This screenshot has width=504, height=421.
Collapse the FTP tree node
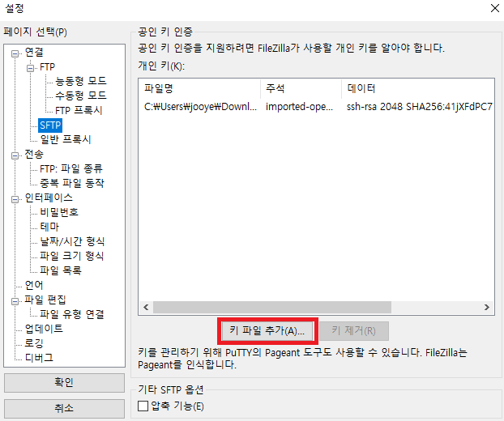coord(30,68)
